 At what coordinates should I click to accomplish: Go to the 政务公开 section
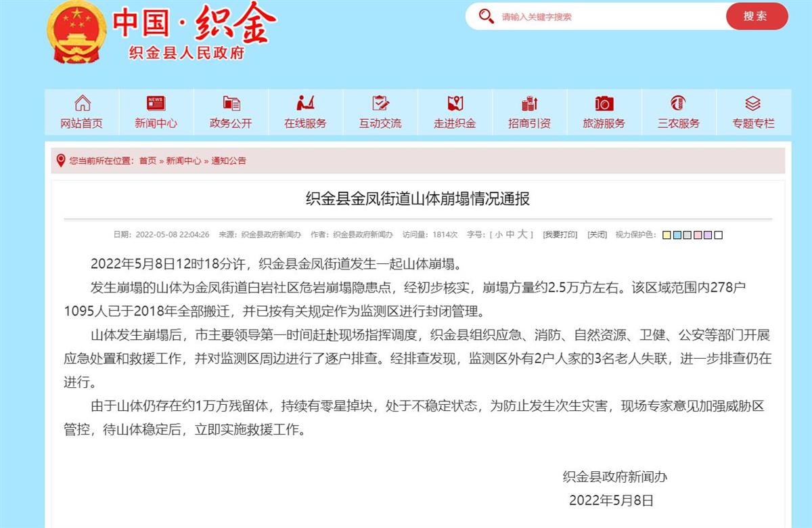(231, 123)
